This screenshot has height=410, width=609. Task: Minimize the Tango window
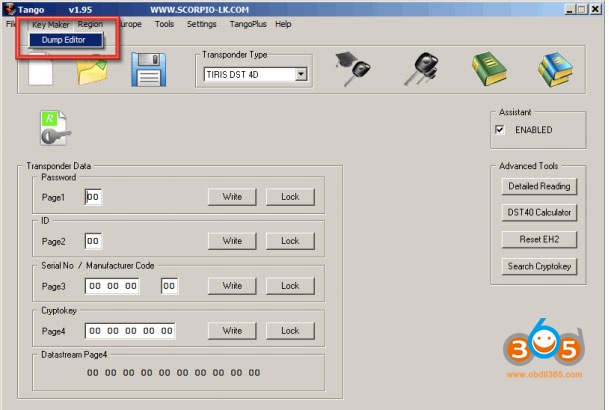(570, 9)
